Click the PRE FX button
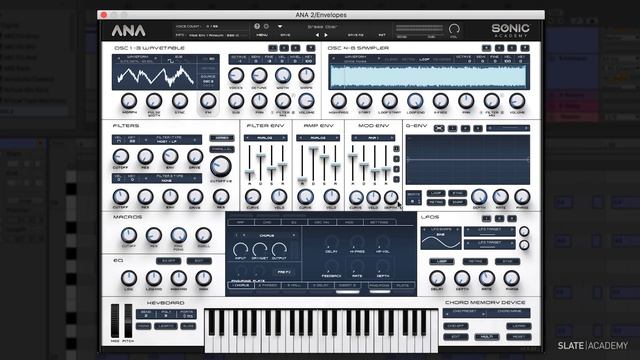This screenshot has width=640, height=360. 283,272
